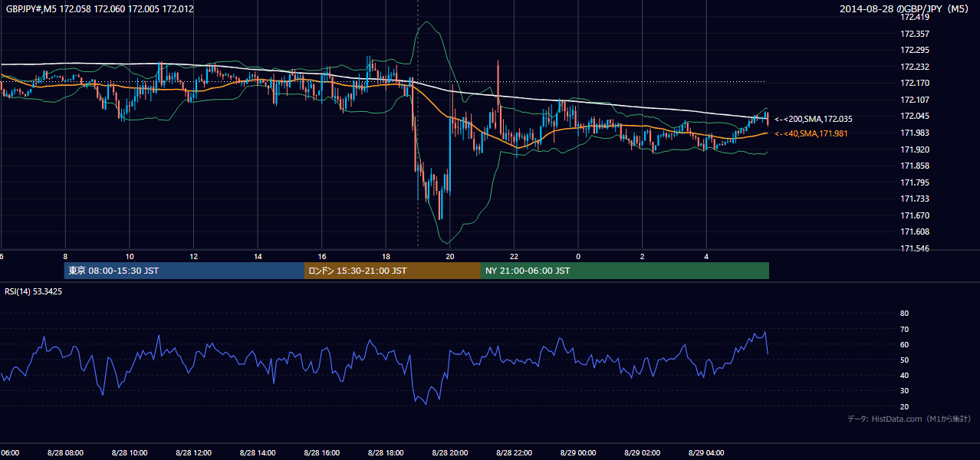Screen dimensions: 980x460
Task: Click the 2014-08-28 のGBP/JPY (M5) chart title
Action: click(x=906, y=9)
